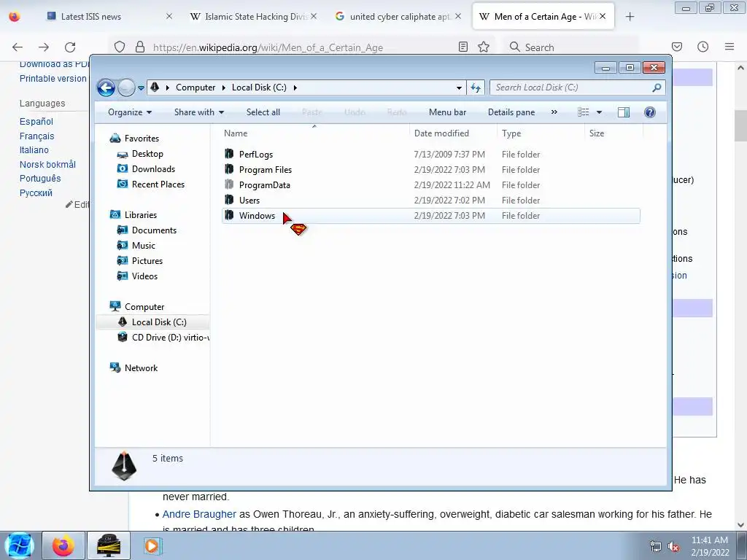747x560 pixels.
Task: Open the Share with menu
Action: point(199,112)
